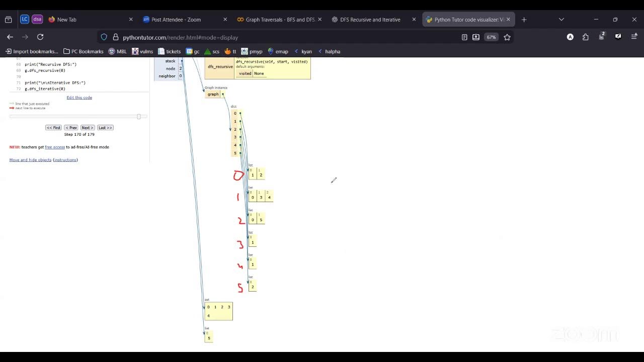Open Import bookmarks from the bookmarks bar
This screenshot has width=644, height=362.
32,51
